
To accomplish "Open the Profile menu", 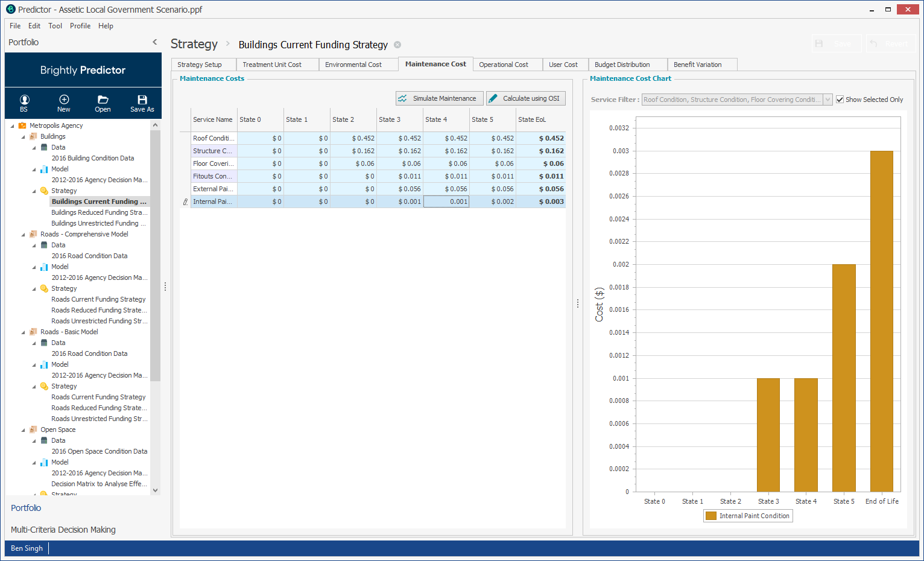I will [x=80, y=26].
